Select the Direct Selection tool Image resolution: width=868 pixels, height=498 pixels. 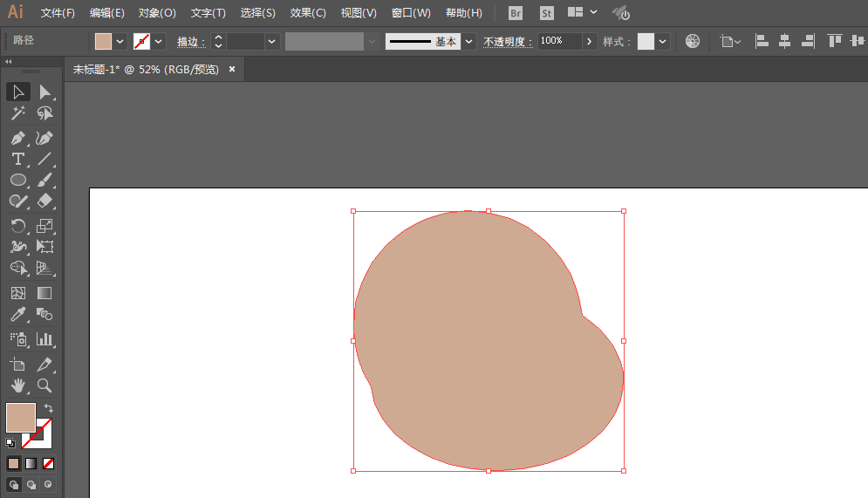tap(44, 92)
